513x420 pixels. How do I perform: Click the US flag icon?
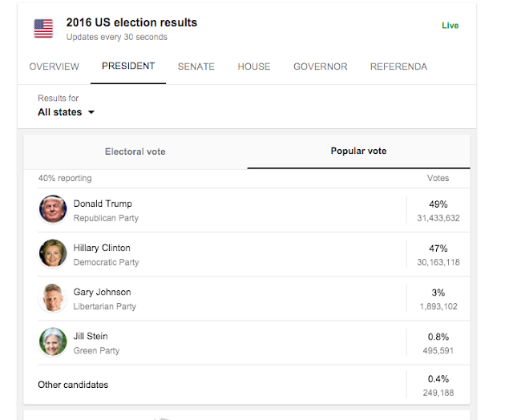43,29
